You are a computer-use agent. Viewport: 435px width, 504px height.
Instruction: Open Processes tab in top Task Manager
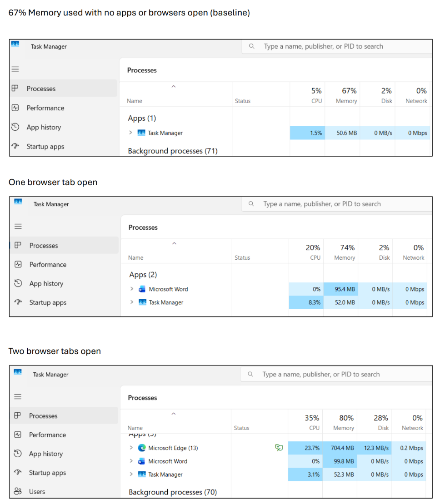tap(63, 89)
